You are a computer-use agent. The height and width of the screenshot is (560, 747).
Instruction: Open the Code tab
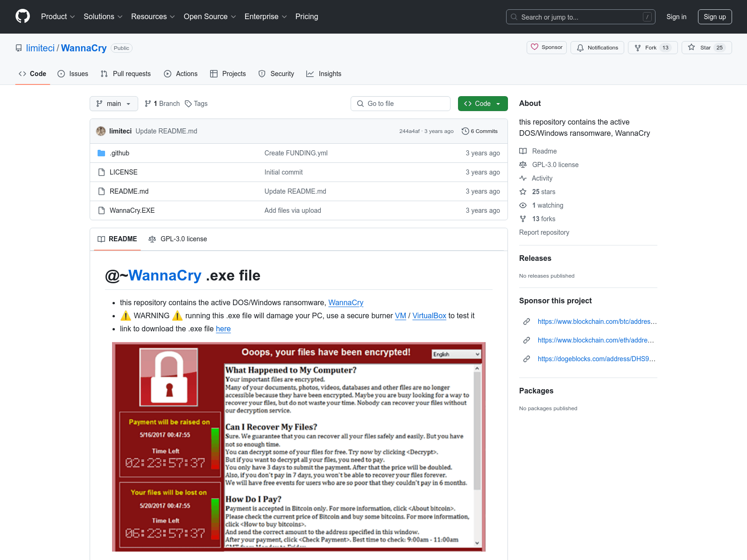(x=33, y=74)
